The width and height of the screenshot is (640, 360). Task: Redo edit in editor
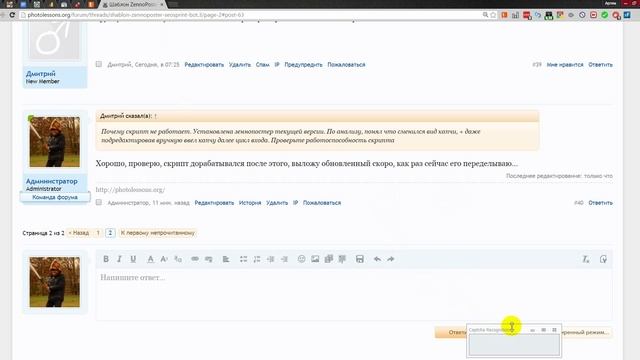(391, 259)
